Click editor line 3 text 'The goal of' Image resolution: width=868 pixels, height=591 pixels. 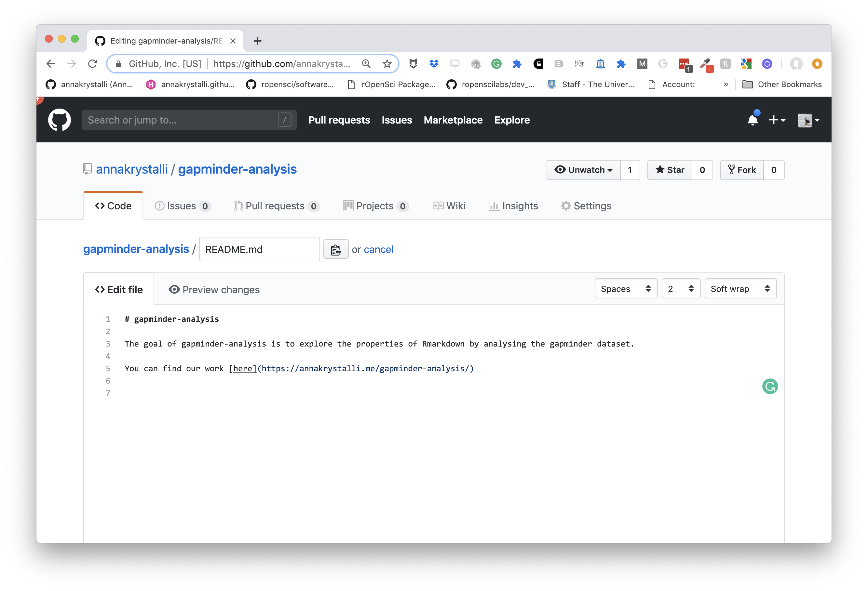click(151, 344)
